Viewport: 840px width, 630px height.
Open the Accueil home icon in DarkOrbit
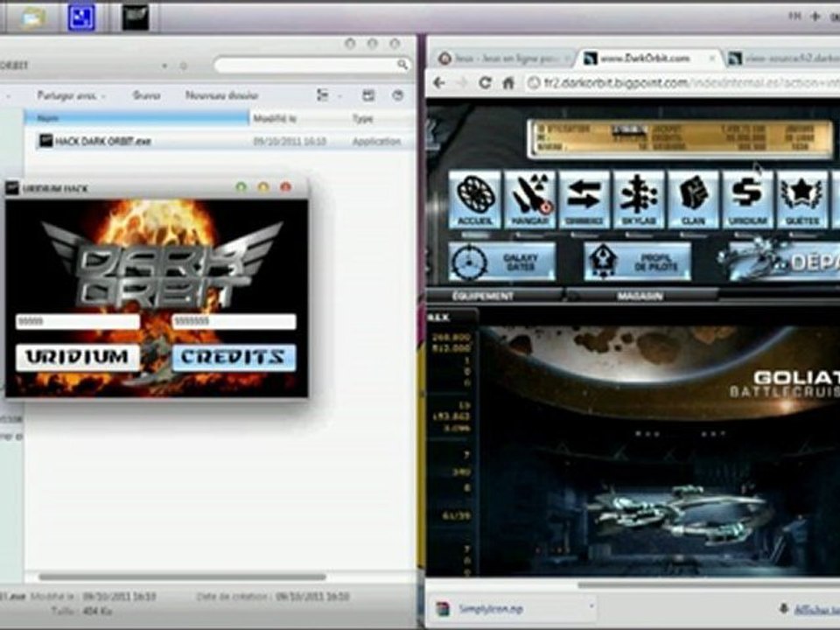474,199
